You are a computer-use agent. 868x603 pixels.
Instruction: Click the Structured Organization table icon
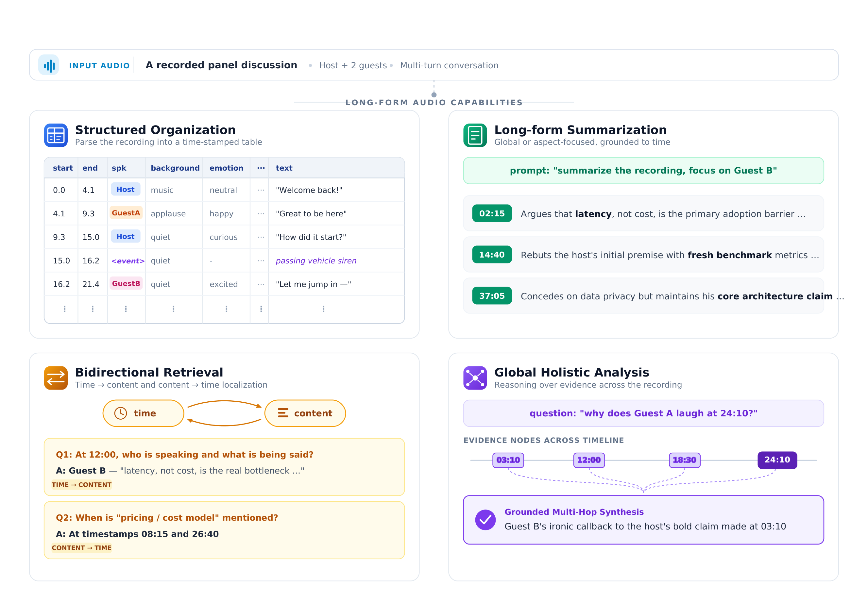coord(56,135)
